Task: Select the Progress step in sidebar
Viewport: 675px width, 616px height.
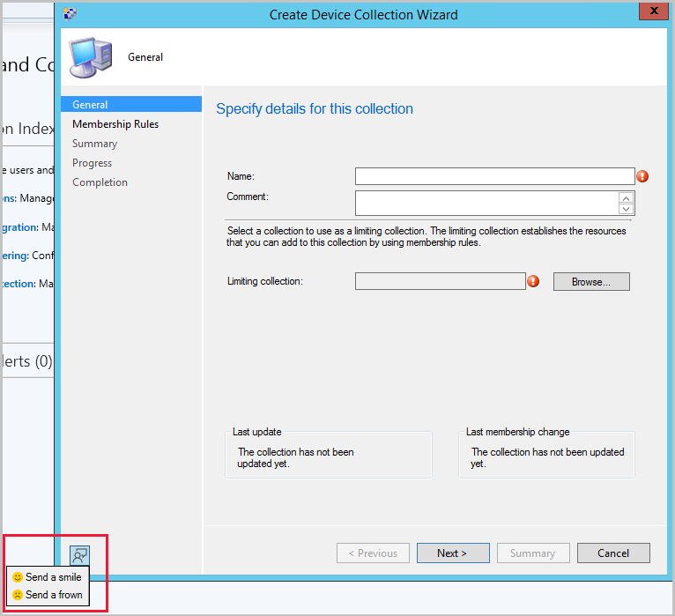Action: [93, 163]
